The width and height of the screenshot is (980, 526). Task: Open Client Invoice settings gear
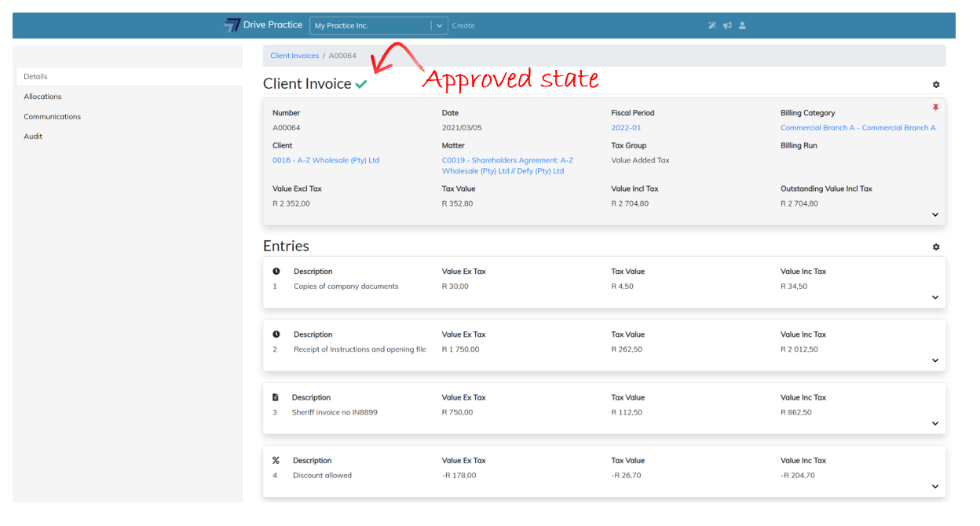pyautogui.click(x=935, y=85)
